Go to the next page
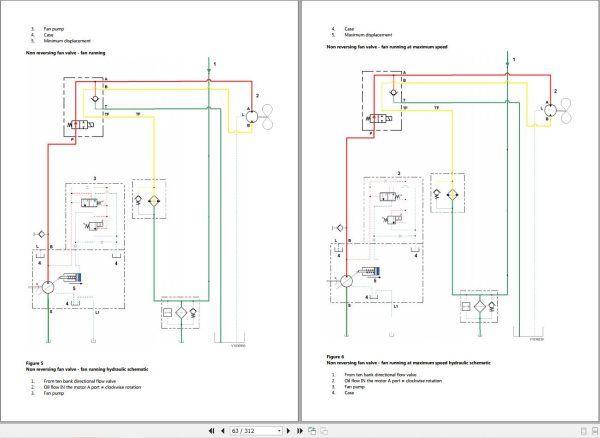 pos(289,431)
